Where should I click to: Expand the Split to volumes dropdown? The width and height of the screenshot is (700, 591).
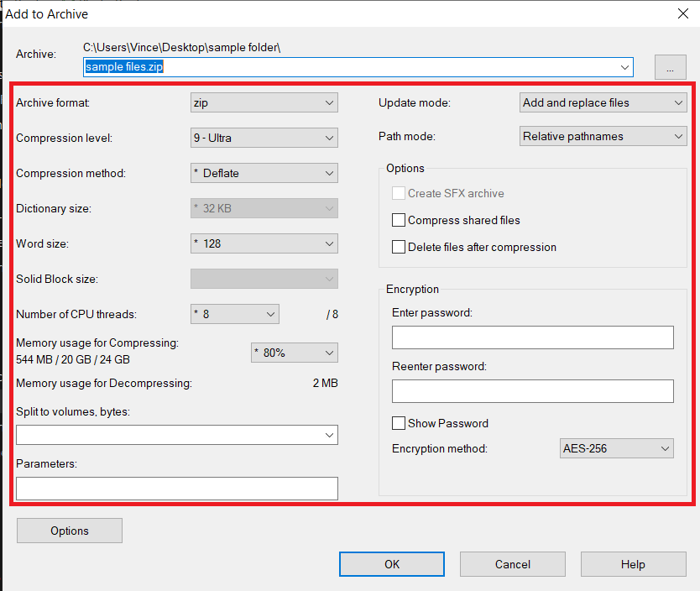coord(176,434)
